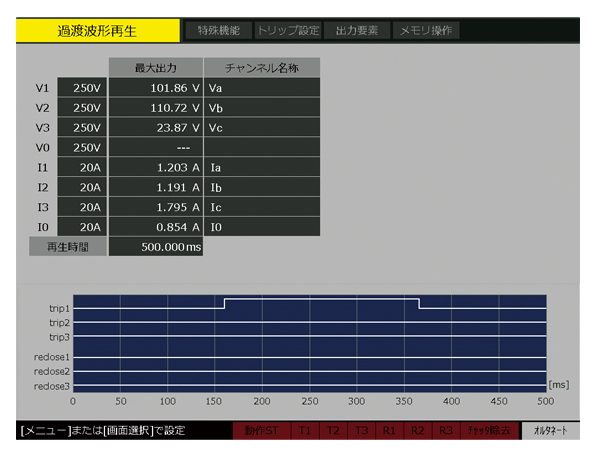Switch to the トリップ設定 tab
Screen dimensions: 600x458
point(286,30)
